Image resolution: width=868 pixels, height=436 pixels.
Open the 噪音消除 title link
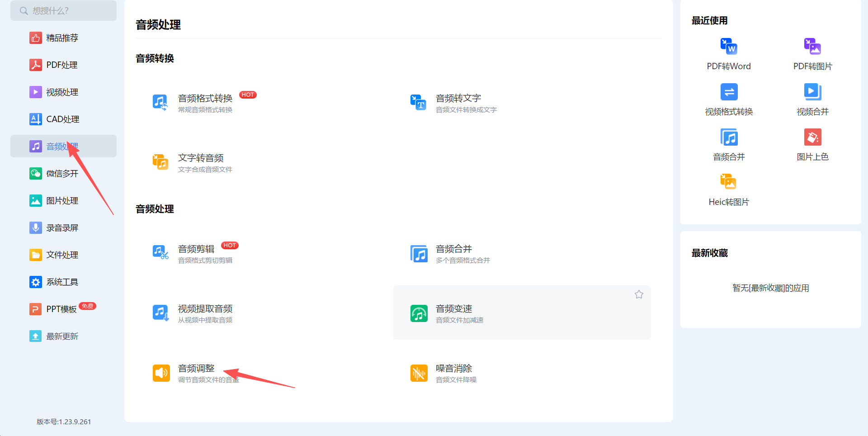454,368
